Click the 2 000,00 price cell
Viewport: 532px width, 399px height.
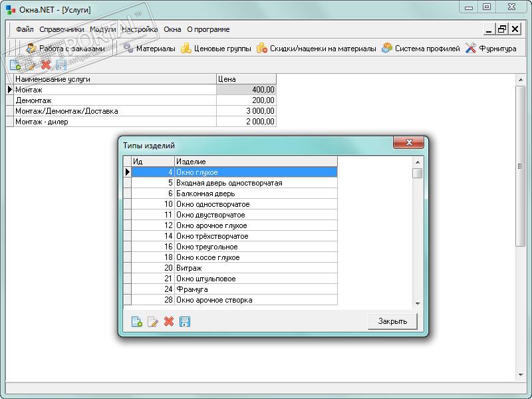click(x=246, y=122)
